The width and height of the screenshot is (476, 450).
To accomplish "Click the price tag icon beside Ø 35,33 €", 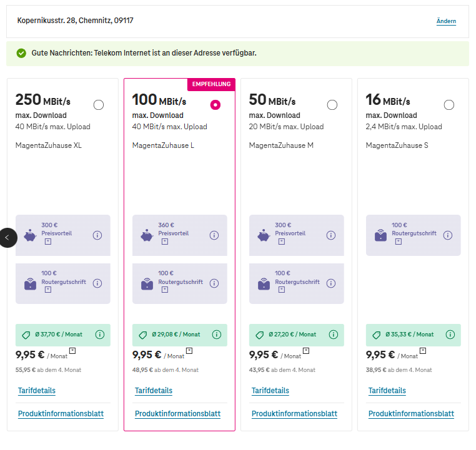I will [x=377, y=335].
